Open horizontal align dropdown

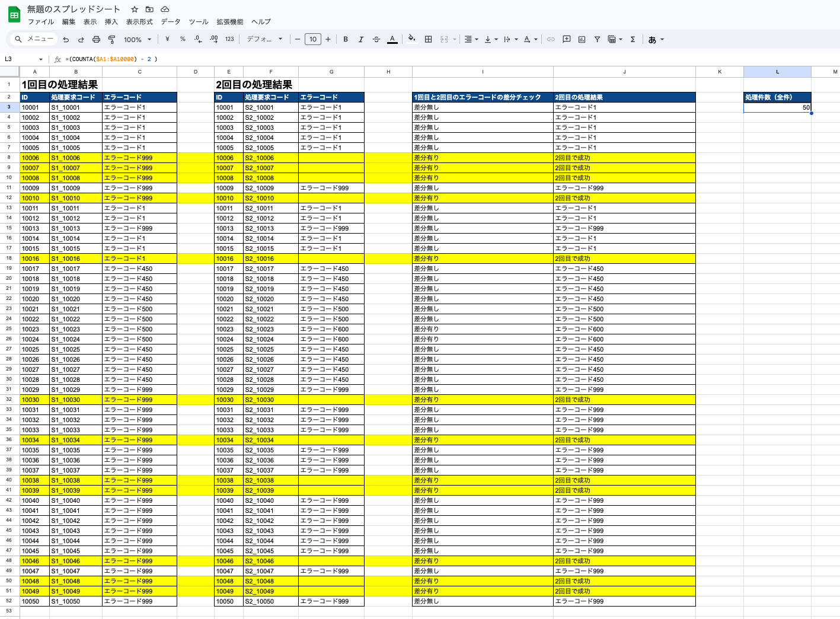471,39
